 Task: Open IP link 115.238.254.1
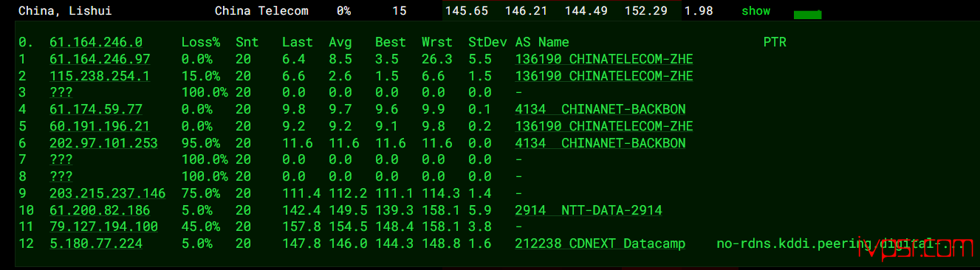click(x=100, y=76)
